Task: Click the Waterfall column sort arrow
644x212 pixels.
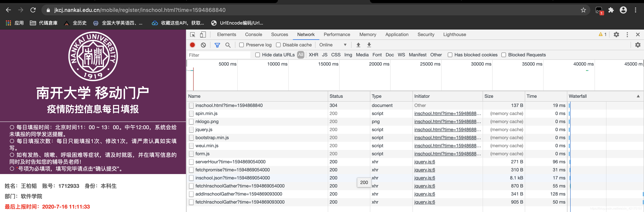Action: pyautogui.click(x=638, y=96)
